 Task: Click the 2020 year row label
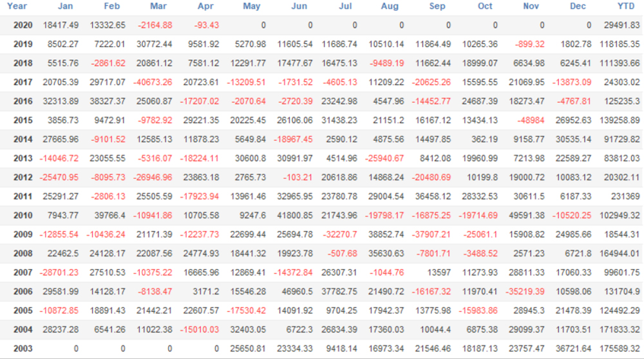pyautogui.click(x=23, y=25)
